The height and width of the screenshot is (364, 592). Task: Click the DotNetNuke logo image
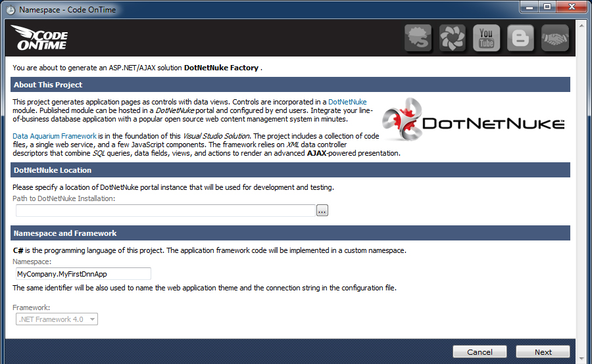pyautogui.click(x=474, y=120)
